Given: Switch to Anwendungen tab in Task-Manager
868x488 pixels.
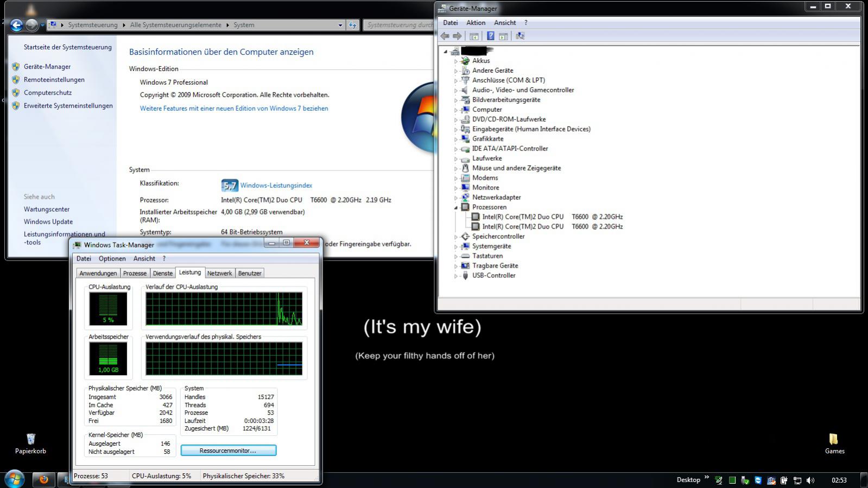Looking at the screenshot, I should click(x=98, y=273).
